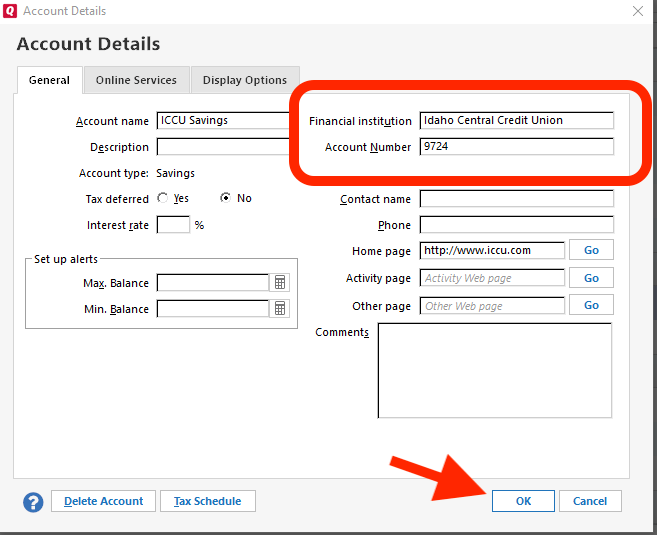Viewport: 657px width, 535px height.
Task: Confirm changes with the OK button
Action: pos(523,501)
